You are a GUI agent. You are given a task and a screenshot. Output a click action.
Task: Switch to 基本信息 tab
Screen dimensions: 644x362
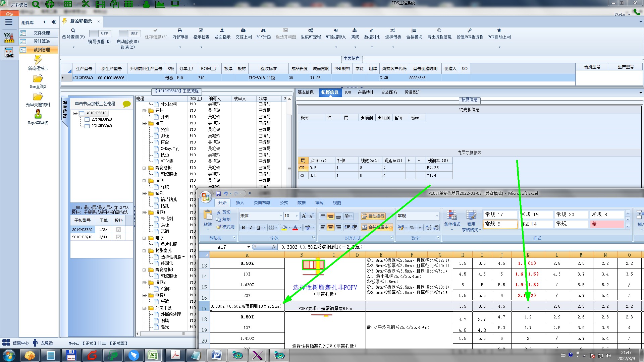pos(306,93)
